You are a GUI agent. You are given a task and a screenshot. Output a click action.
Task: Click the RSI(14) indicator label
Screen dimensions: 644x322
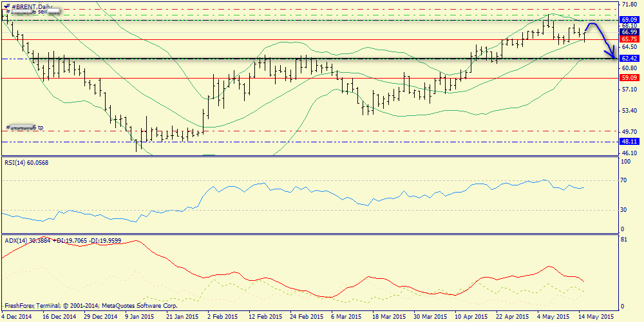coord(26,162)
